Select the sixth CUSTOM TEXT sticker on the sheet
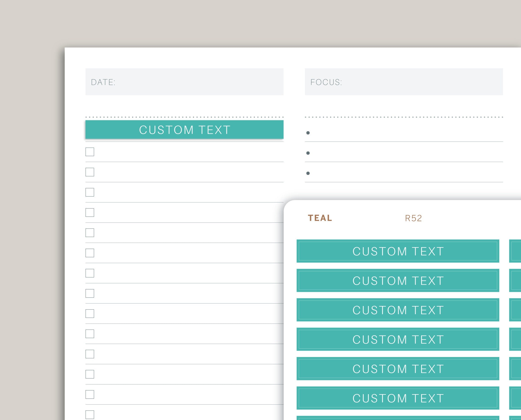The image size is (521, 420). coord(398,398)
